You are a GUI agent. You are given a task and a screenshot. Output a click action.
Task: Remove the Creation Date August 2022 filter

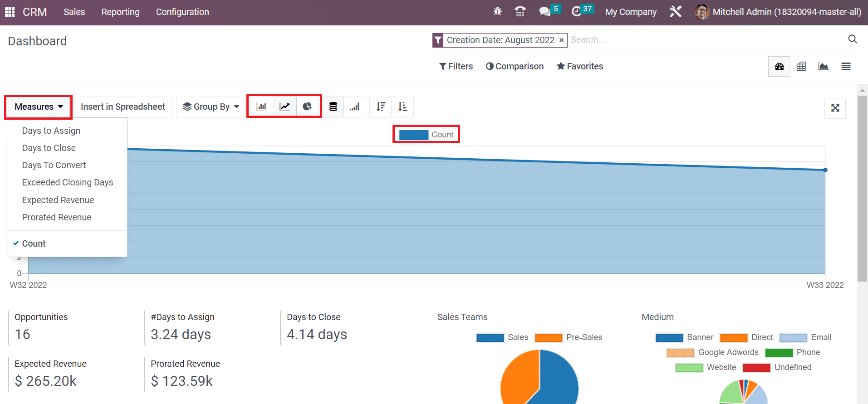point(561,40)
